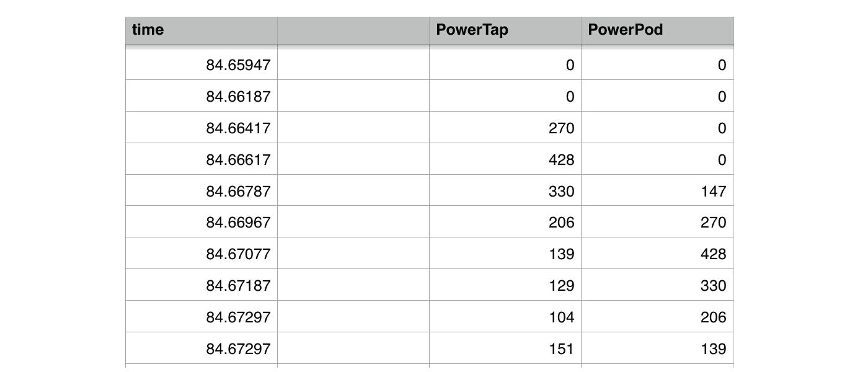Viewport: 868px width, 372px height.
Task: Click the PowerPod value 206
Action: pyautogui.click(x=713, y=317)
